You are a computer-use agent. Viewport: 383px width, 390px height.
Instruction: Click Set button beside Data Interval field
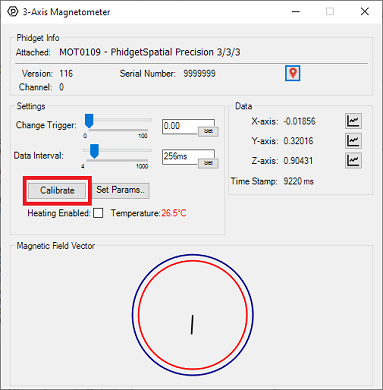[208, 163]
